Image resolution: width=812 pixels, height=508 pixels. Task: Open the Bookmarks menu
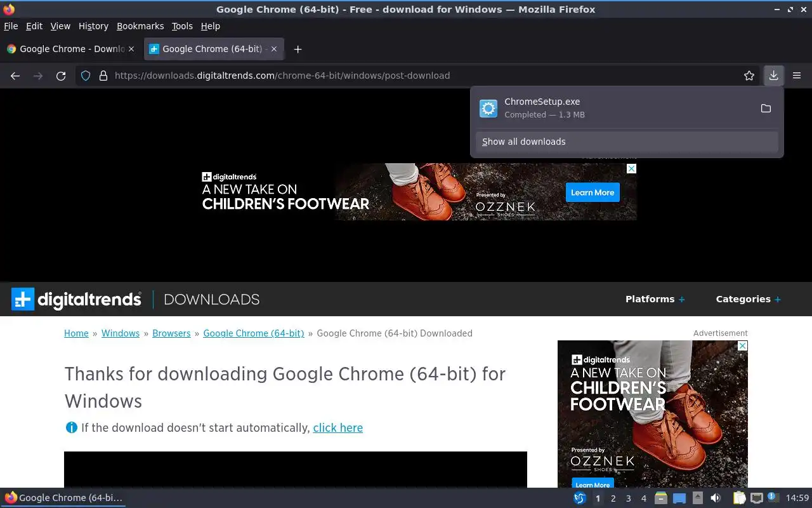[x=140, y=26]
